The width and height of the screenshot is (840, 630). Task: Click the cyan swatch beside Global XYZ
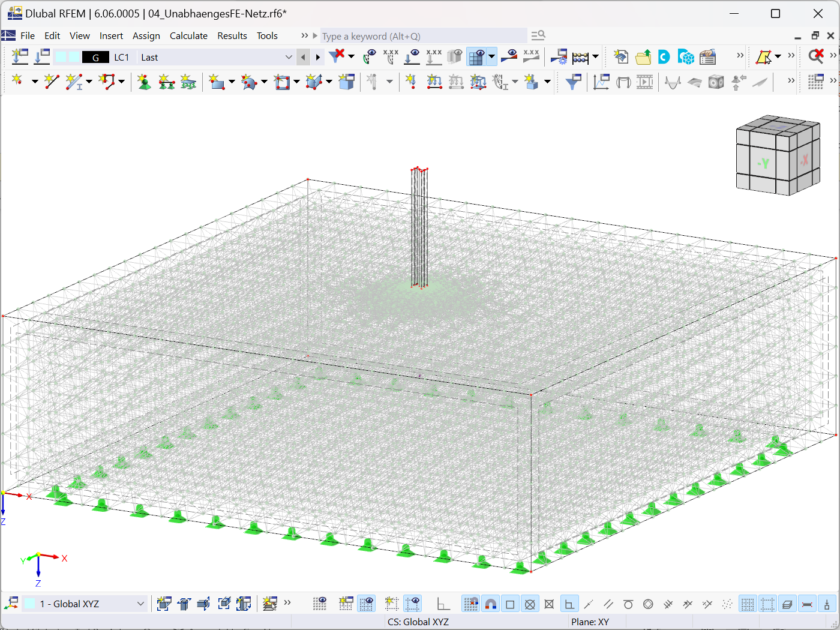coord(29,604)
